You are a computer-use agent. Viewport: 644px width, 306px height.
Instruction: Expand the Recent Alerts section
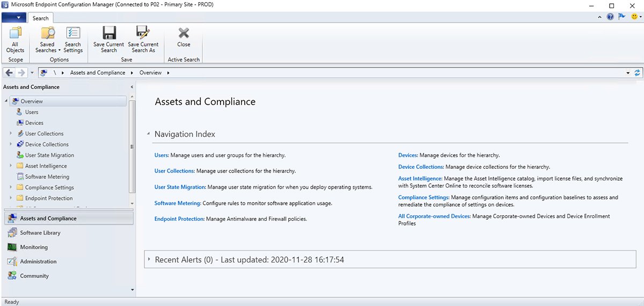coord(149,259)
